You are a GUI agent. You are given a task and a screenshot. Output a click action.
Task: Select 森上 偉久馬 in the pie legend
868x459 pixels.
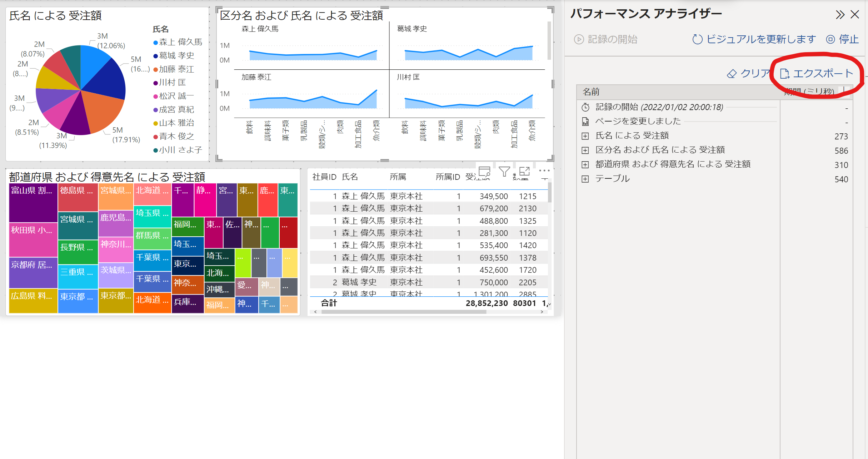(x=180, y=42)
